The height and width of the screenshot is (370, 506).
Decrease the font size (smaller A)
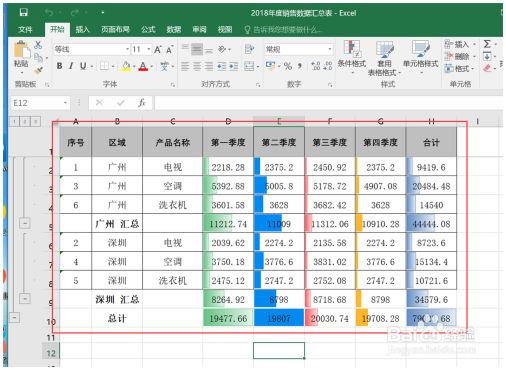(169, 50)
